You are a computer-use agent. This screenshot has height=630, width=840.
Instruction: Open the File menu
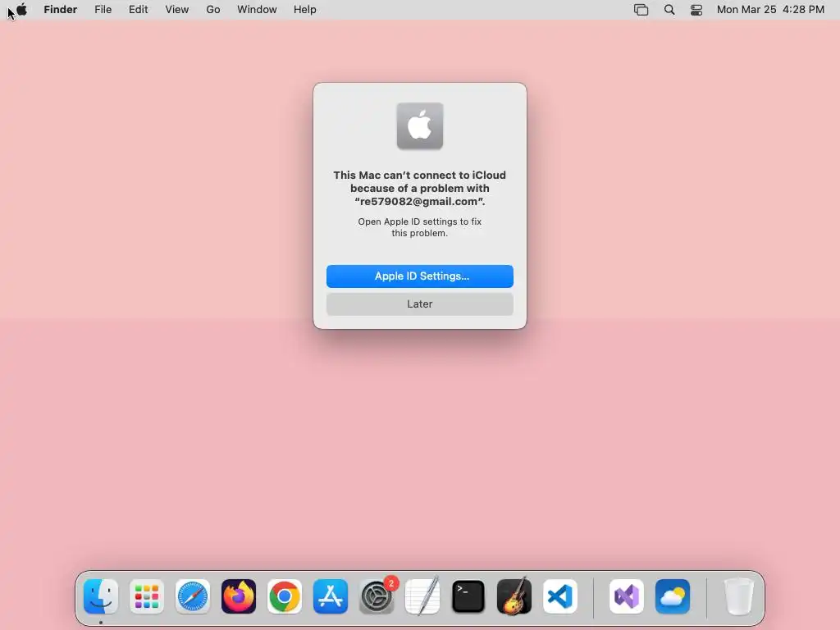pyautogui.click(x=103, y=10)
